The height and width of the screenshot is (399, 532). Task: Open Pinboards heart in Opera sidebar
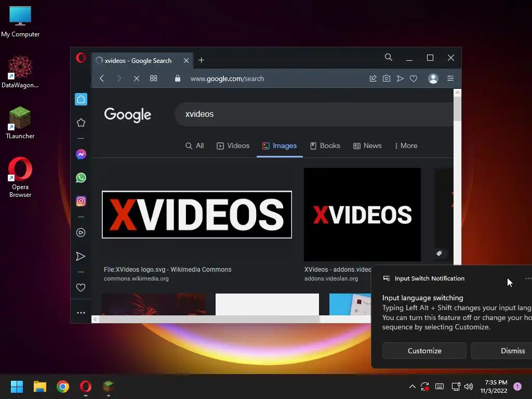(x=81, y=288)
